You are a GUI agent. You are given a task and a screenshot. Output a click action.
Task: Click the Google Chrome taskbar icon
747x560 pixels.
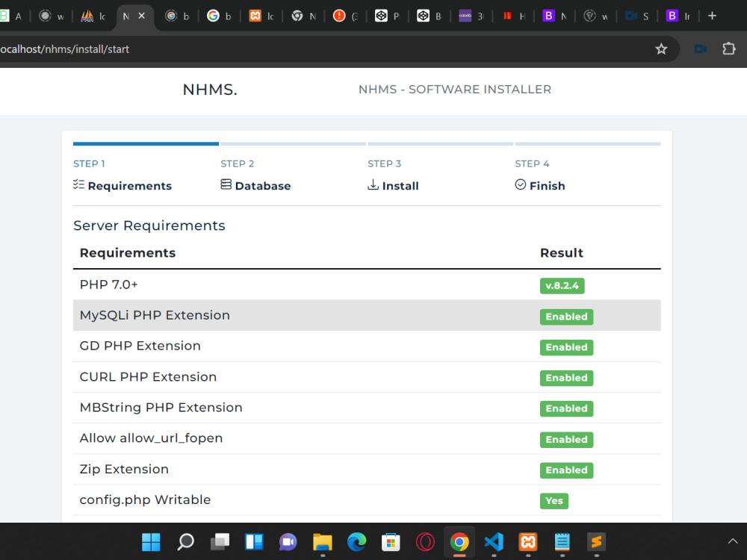pos(459,542)
